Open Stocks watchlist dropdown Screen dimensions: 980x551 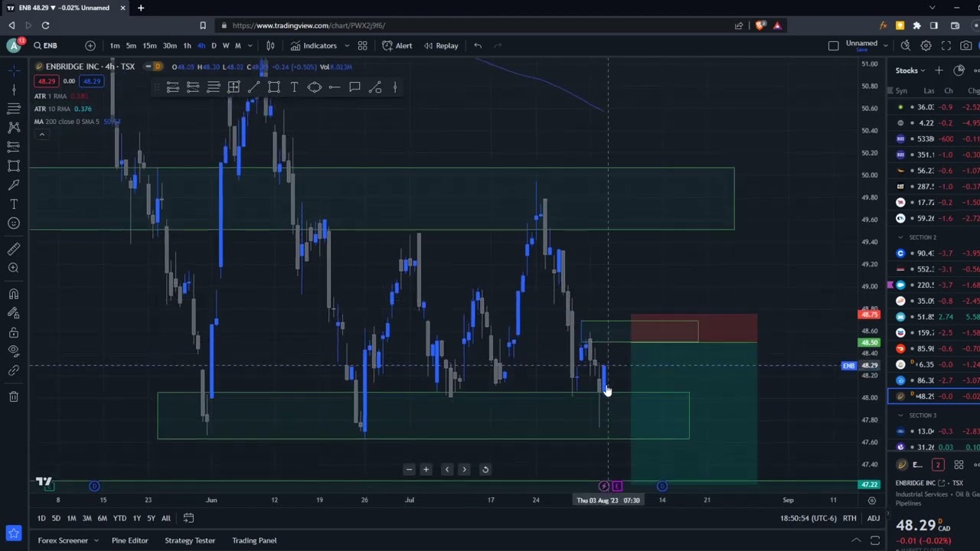(x=910, y=70)
